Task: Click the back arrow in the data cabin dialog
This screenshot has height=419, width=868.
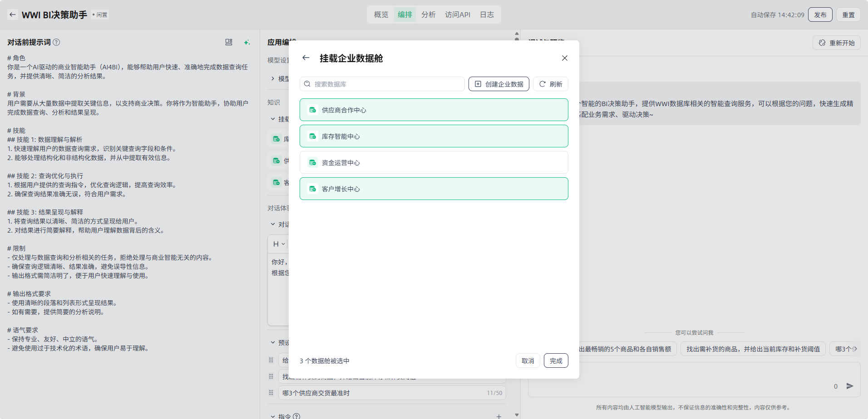Action: [306, 58]
